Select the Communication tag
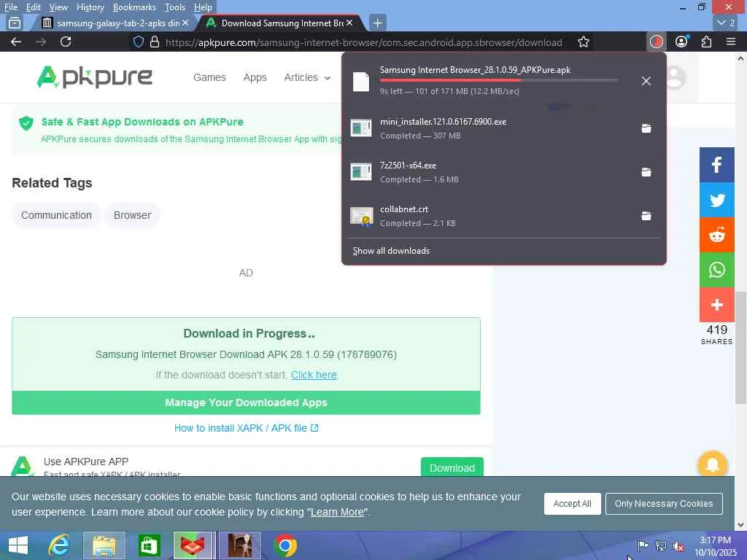 click(x=56, y=215)
